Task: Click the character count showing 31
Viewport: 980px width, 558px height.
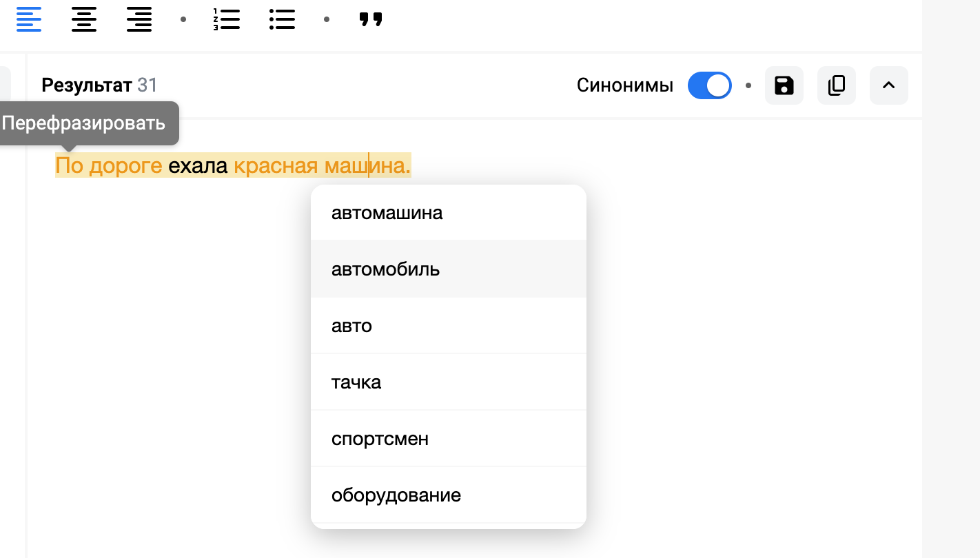Action: click(147, 85)
